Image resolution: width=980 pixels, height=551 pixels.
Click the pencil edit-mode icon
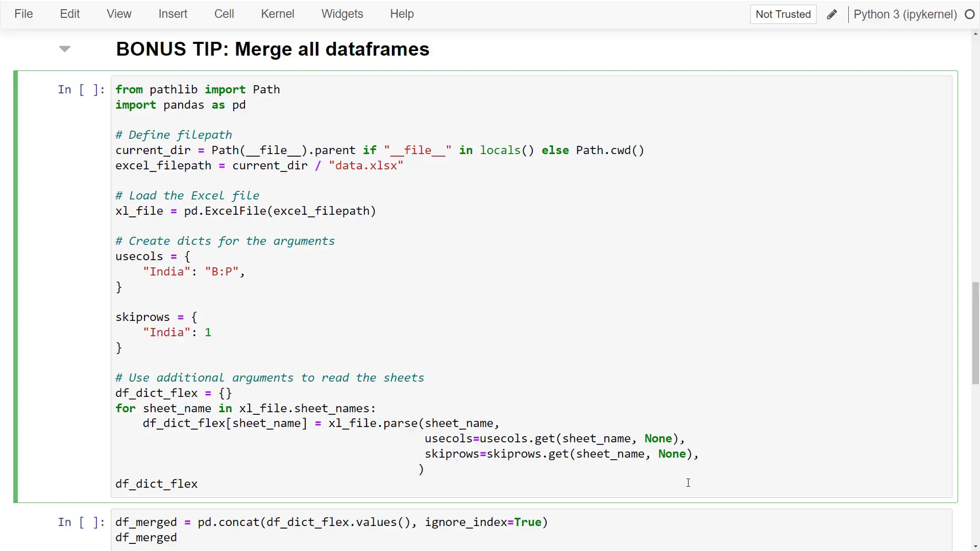tap(832, 14)
